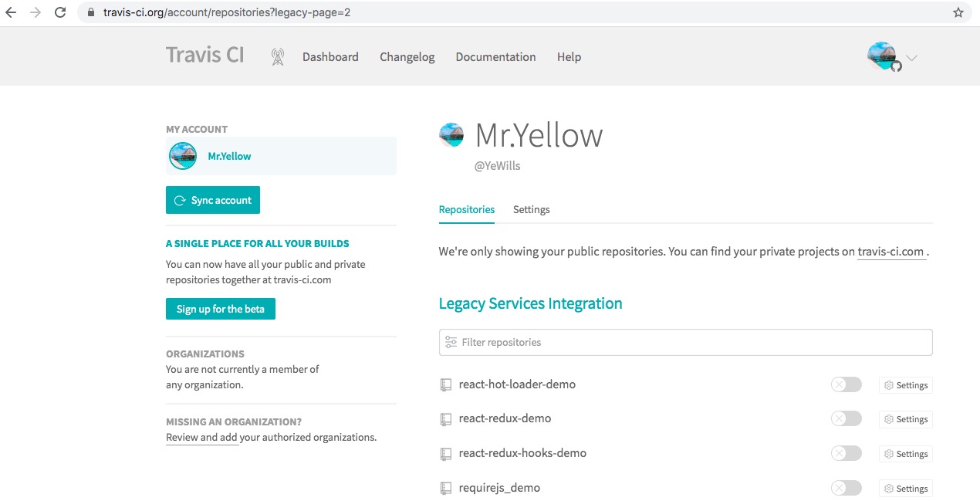The width and height of the screenshot is (980, 501).
Task: Focus the Filter repositories input field
Action: tap(686, 342)
